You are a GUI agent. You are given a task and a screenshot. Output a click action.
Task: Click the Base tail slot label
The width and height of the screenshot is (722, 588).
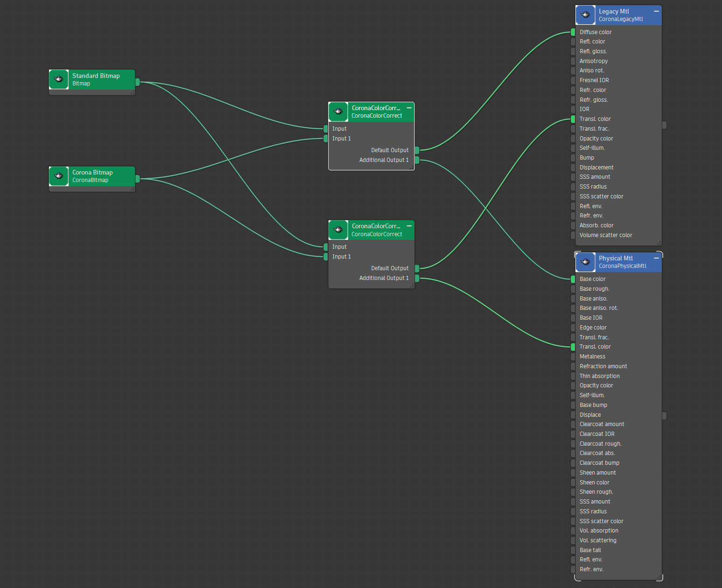(590, 550)
